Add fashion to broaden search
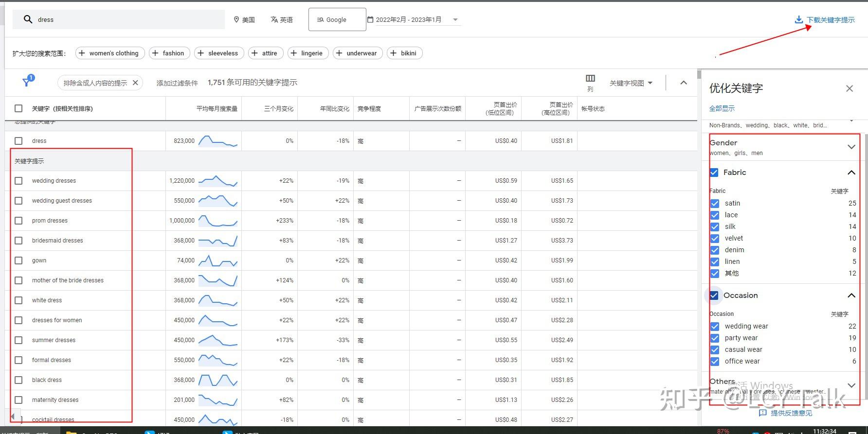The image size is (868, 434). coord(169,53)
